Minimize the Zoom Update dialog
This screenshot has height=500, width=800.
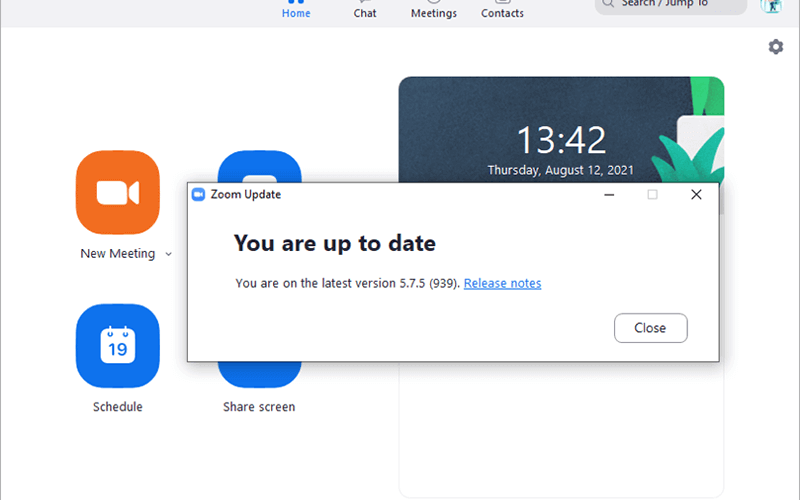[x=609, y=194]
